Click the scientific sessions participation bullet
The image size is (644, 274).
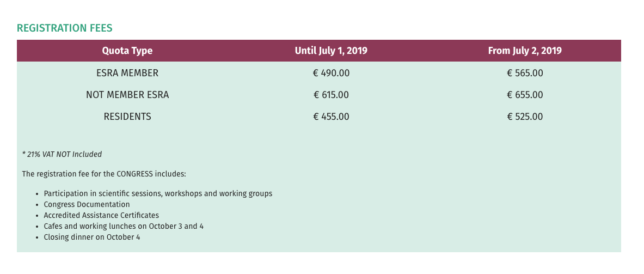158,193
